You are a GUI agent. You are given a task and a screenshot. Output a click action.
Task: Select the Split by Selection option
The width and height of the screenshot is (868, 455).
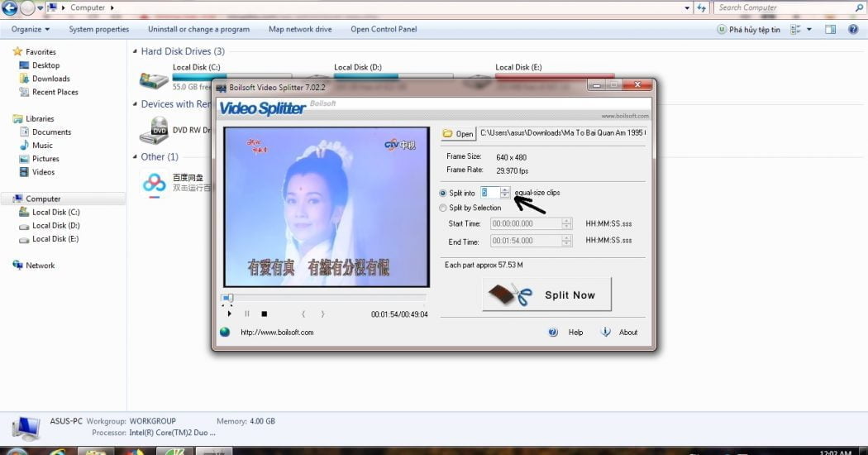pyautogui.click(x=443, y=208)
